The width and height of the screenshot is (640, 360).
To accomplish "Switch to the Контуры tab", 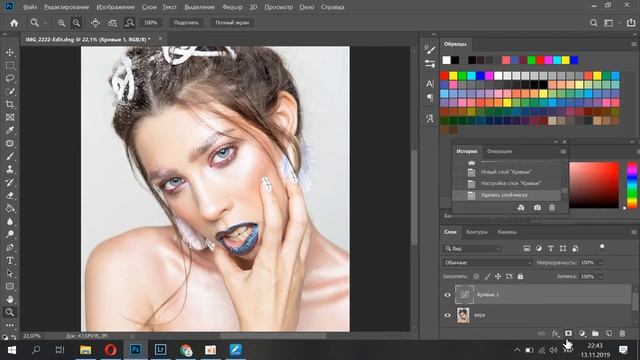I will coord(477,232).
